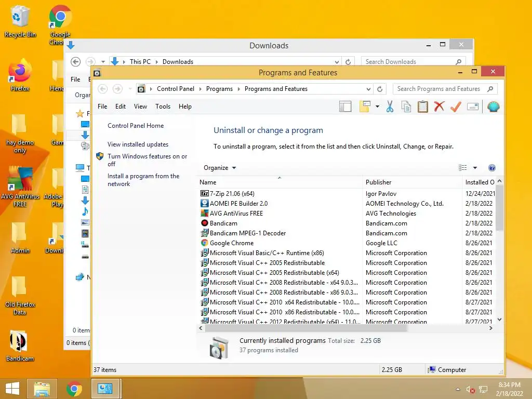Expand the arrow after Programs breadcrumb

click(238, 89)
